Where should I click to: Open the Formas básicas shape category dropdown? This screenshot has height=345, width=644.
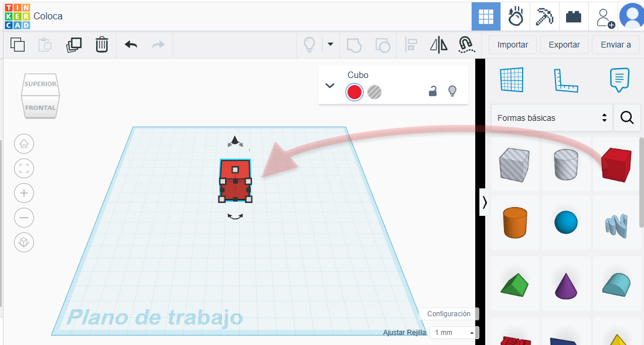pos(551,118)
